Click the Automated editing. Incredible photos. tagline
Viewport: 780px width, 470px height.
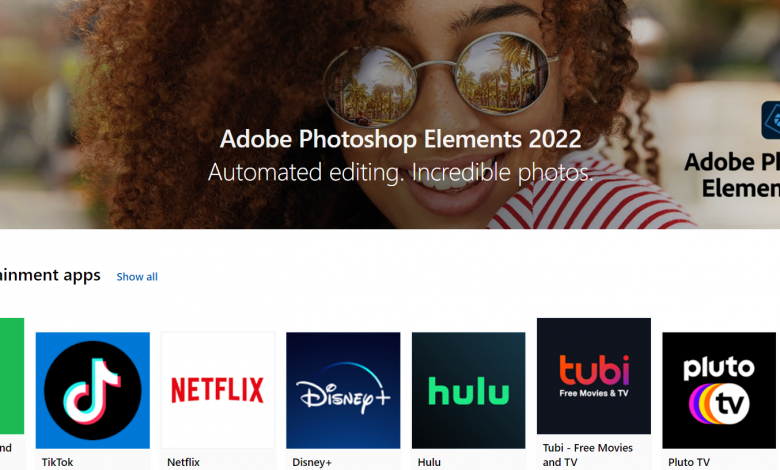pos(400,172)
